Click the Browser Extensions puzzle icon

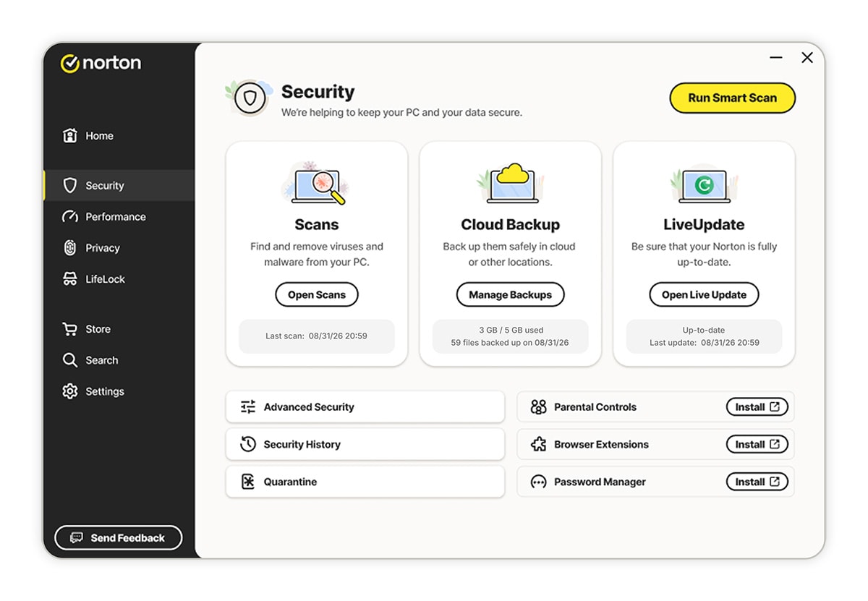538,444
